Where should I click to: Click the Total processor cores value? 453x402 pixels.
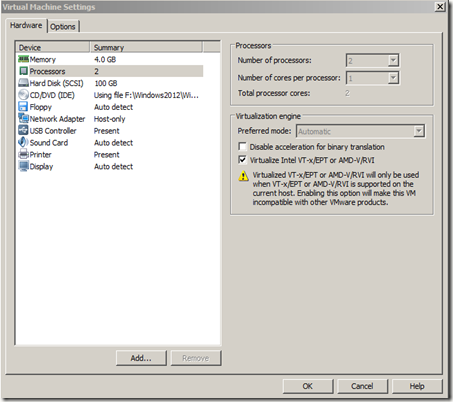click(x=347, y=93)
